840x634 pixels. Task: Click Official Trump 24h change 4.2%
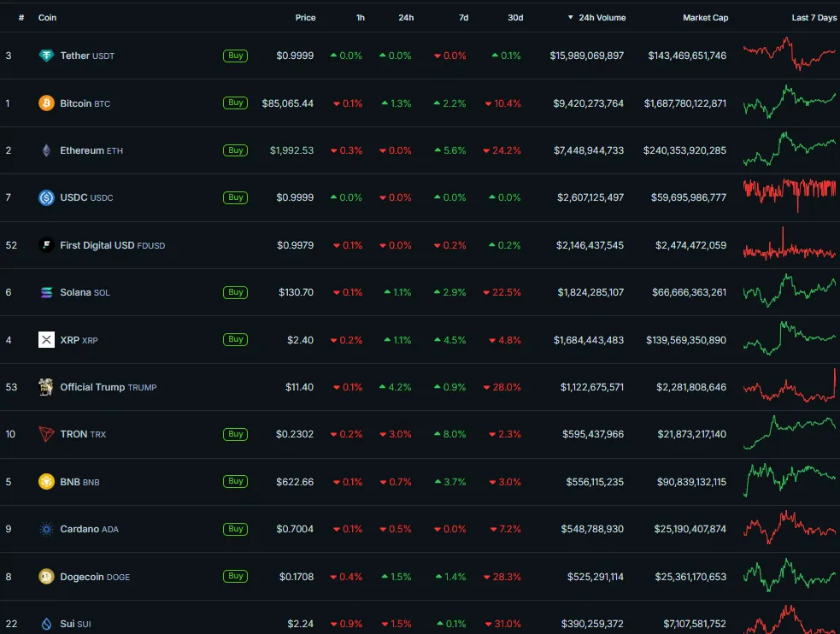coord(396,386)
